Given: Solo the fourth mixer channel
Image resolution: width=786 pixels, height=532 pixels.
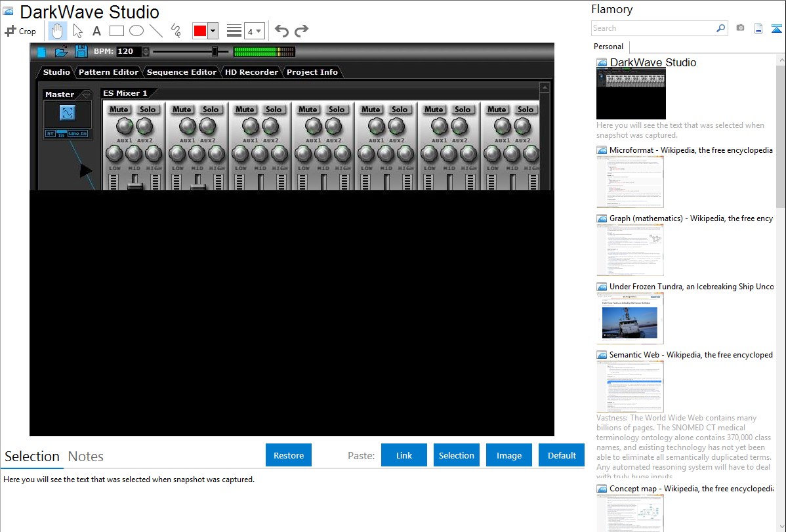Looking at the screenshot, I should tap(337, 110).
